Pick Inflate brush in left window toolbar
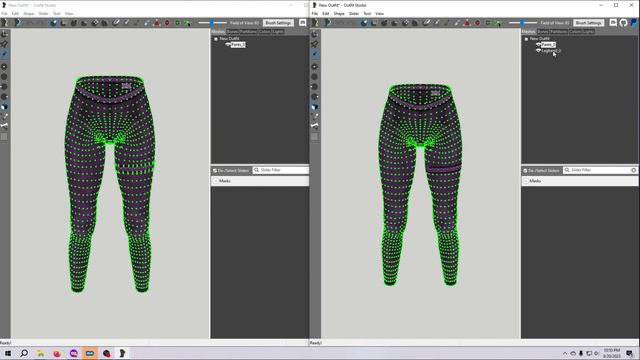 pyautogui.click(x=74, y=23)
